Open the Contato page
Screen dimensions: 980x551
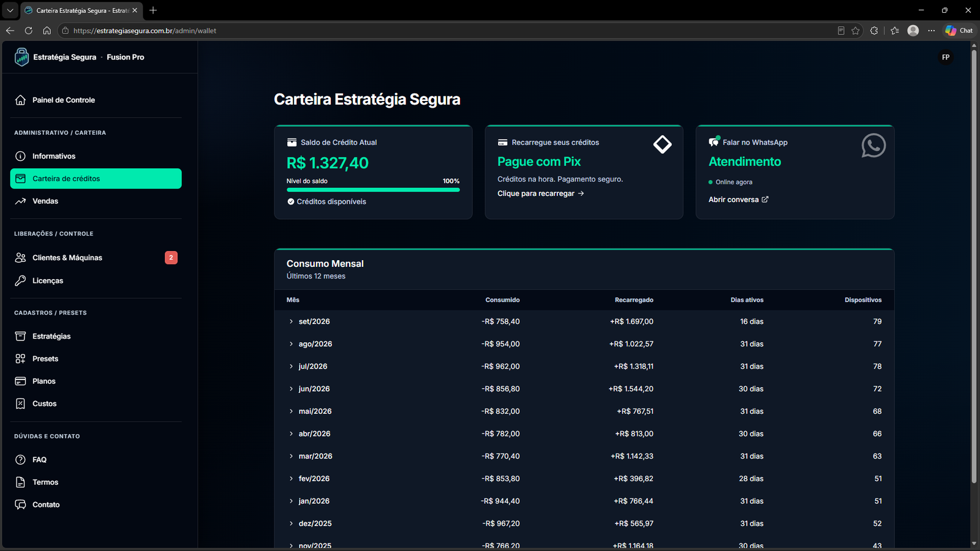tap(96, 505)
